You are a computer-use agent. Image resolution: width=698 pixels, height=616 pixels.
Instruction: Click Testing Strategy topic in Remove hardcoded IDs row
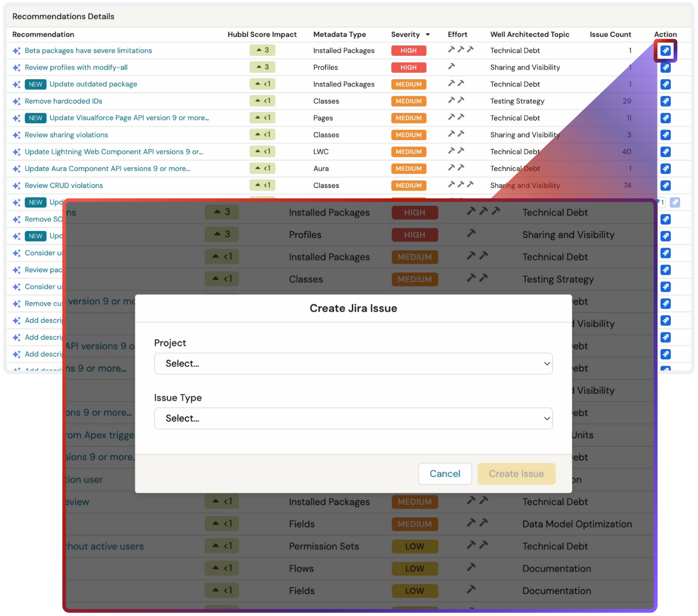coord(517,101)
